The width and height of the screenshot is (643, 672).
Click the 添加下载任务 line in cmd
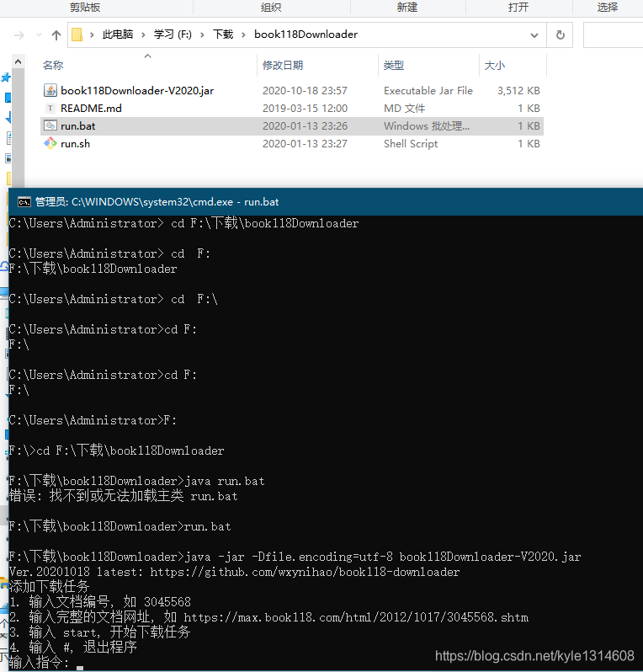(x=50, y=586)
